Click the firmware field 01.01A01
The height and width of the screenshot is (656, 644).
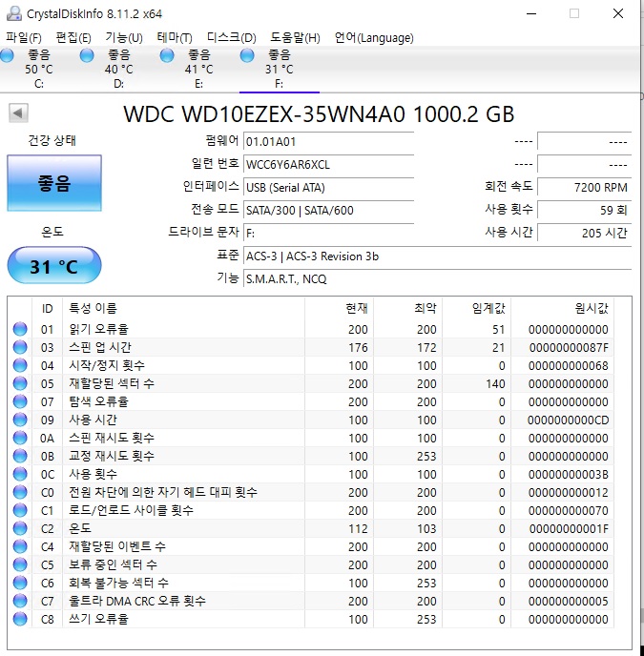click(x=329, y=142)
